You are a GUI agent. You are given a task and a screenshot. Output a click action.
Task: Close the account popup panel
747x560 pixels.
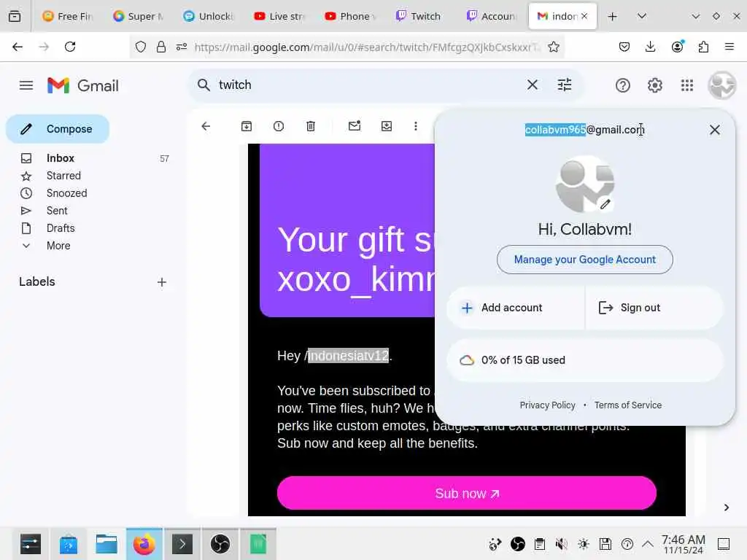(715, 130)
